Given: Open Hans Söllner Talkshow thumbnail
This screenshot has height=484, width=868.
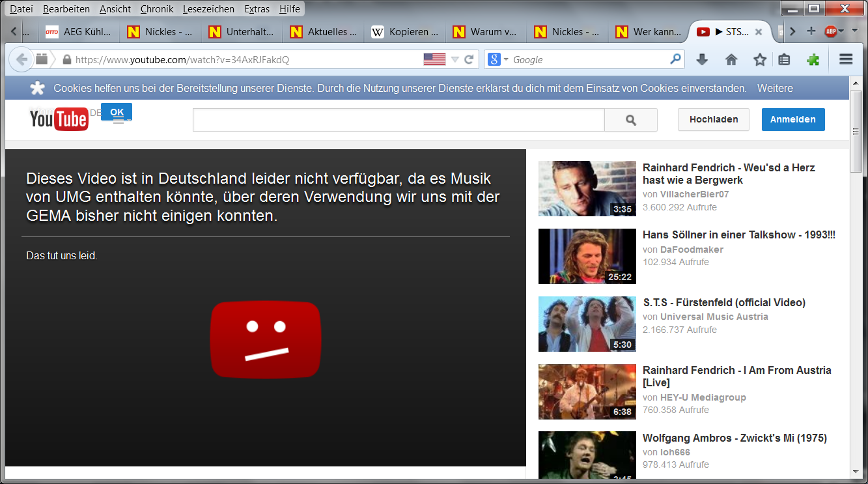Looking at the screenshot, I should coord(587,256).
